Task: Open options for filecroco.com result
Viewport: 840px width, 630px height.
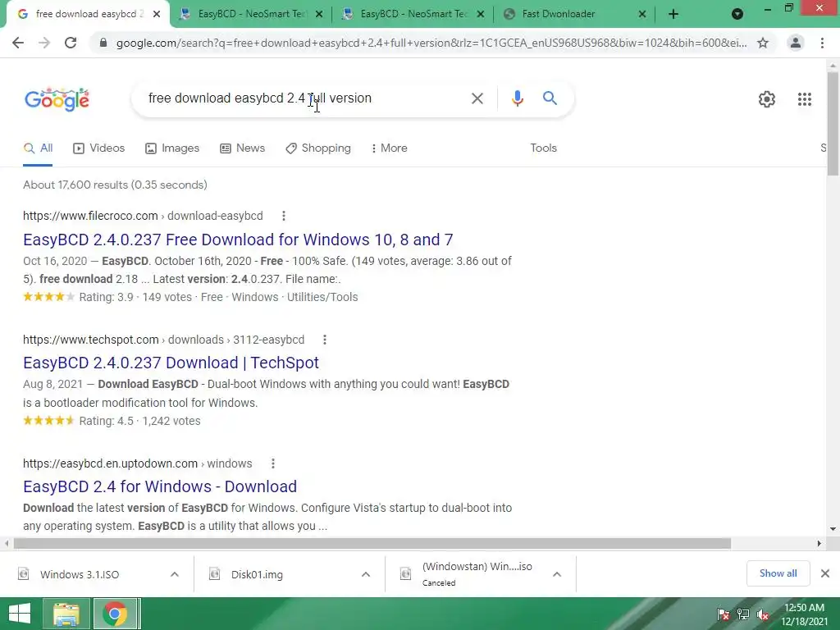Action: coord(283,216)
